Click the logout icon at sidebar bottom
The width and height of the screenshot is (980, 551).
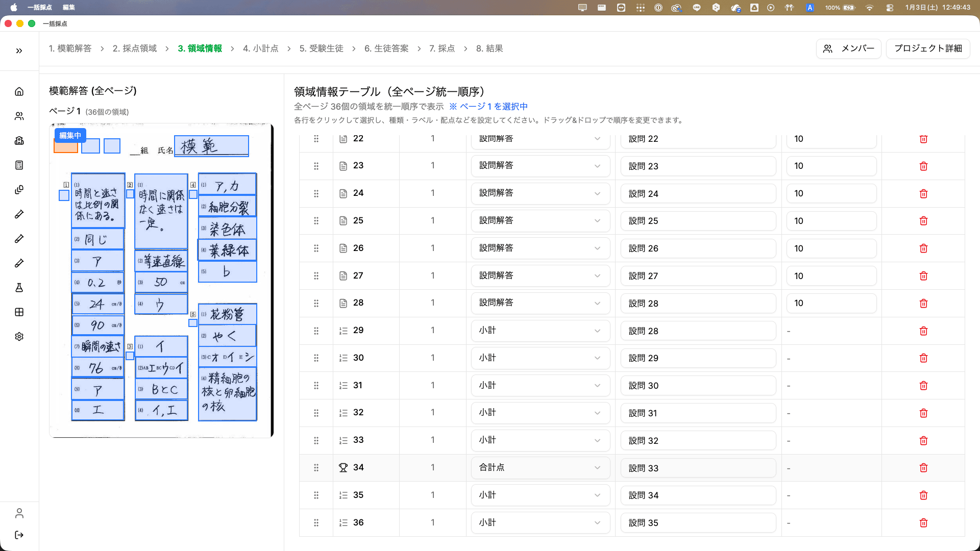(19, 535)
